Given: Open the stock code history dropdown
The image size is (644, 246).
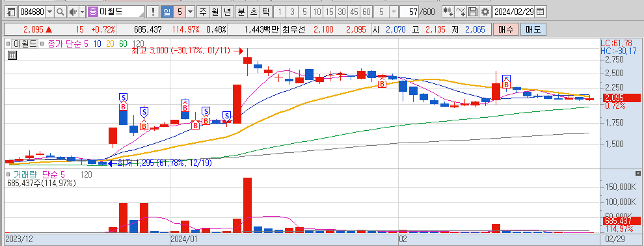Looking at the screenshot, I should click(x=50, y=12).
